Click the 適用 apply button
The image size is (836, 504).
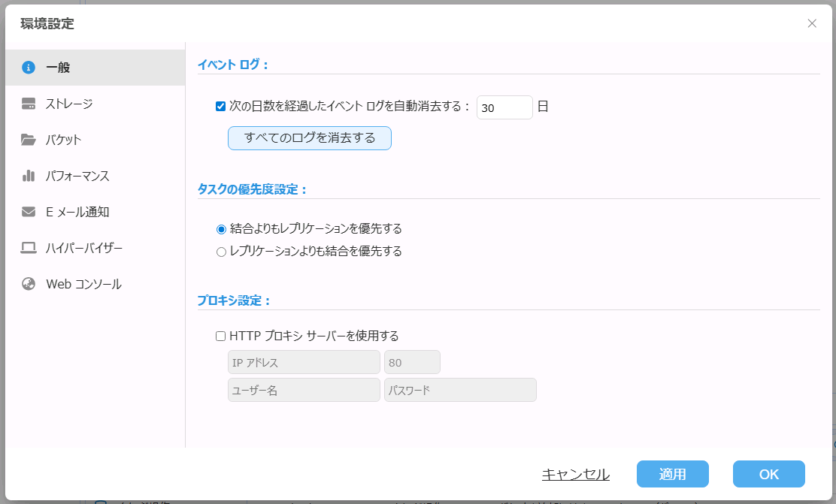[x=672, y=474]
